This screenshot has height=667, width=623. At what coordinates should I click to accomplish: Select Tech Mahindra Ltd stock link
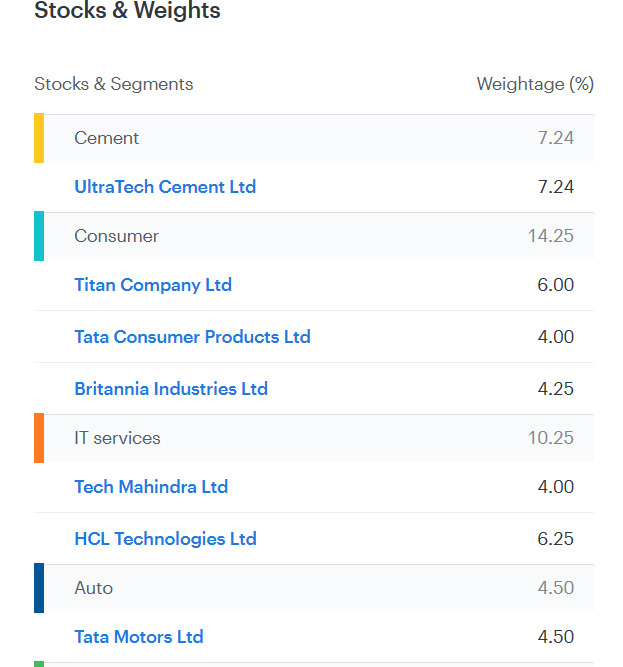[x=151, y=487]
